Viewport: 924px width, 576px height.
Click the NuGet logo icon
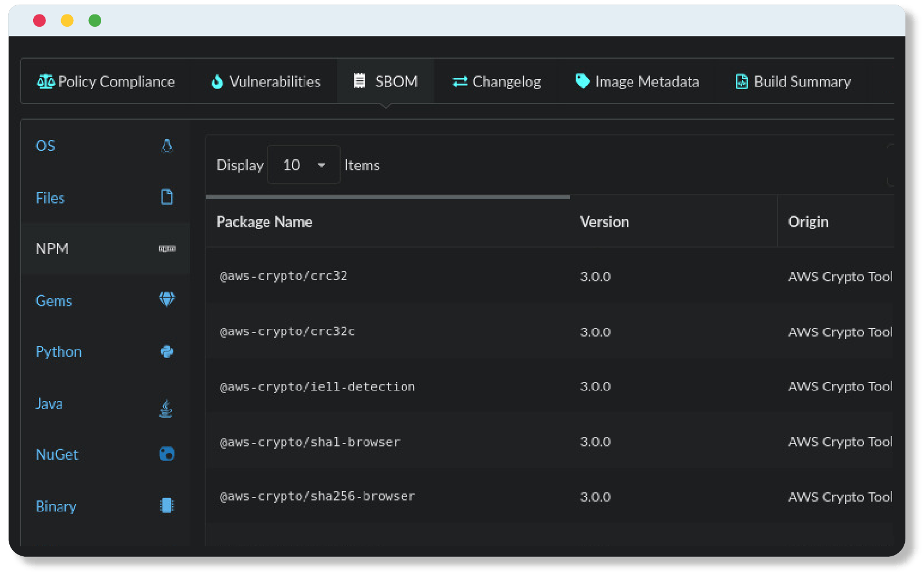coord(167,454)
